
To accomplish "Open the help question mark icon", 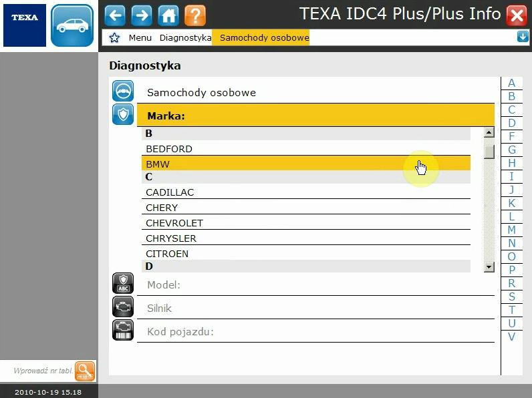I will (194, 15).
